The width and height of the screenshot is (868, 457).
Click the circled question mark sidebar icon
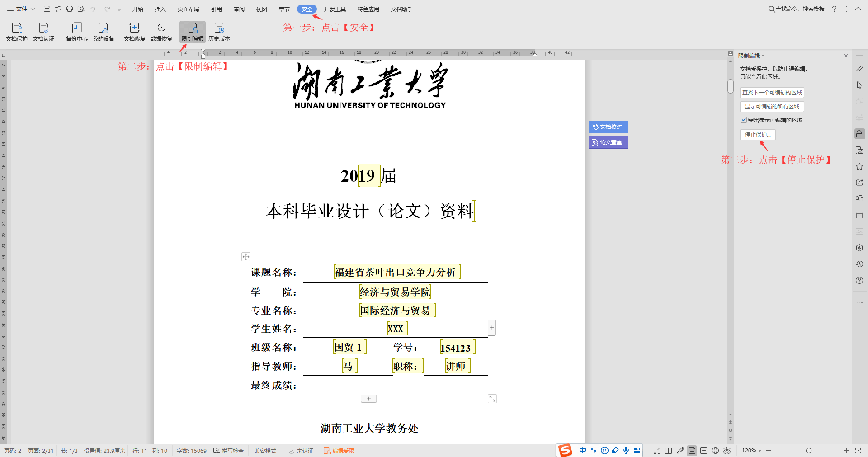coord(859,280)
